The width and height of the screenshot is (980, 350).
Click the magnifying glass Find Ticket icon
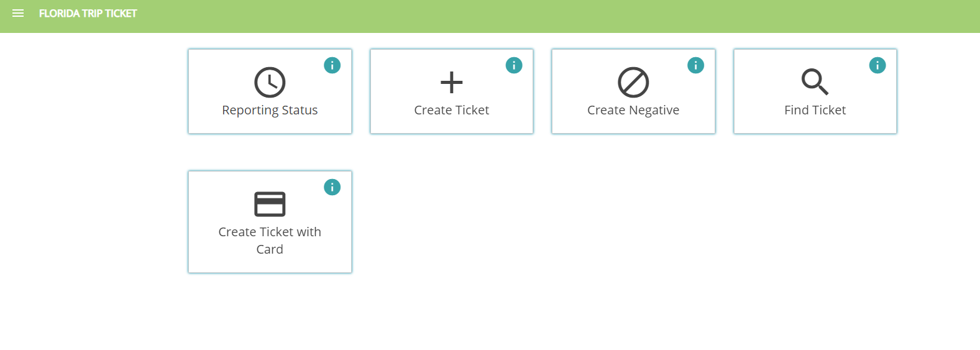click(815, 81)
